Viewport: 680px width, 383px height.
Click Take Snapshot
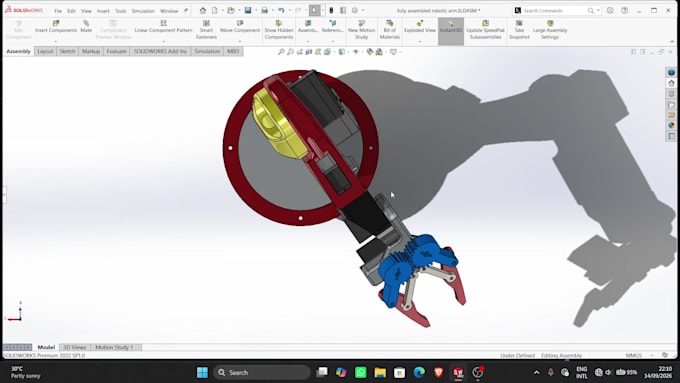519,29
